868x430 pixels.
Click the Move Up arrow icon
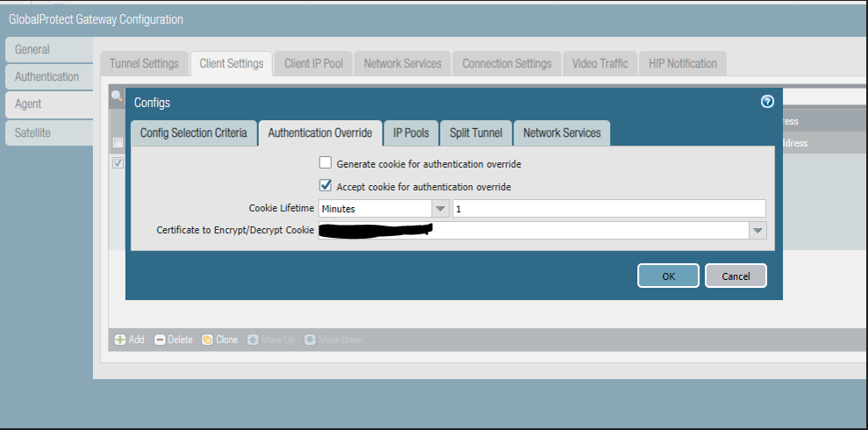[x=253, y=340]
